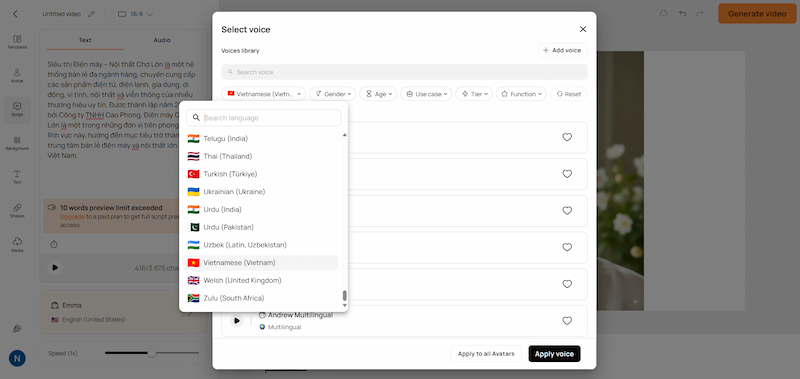Click the back arrow in top bar
This screenshot has width=800, height=379.
(15, 14)
